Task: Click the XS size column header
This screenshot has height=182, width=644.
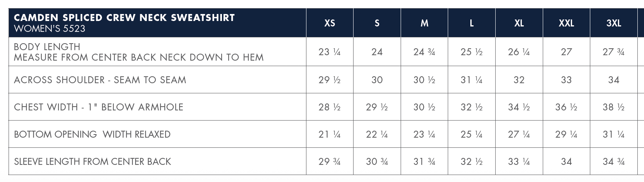Action: click(x=329, y=23)
